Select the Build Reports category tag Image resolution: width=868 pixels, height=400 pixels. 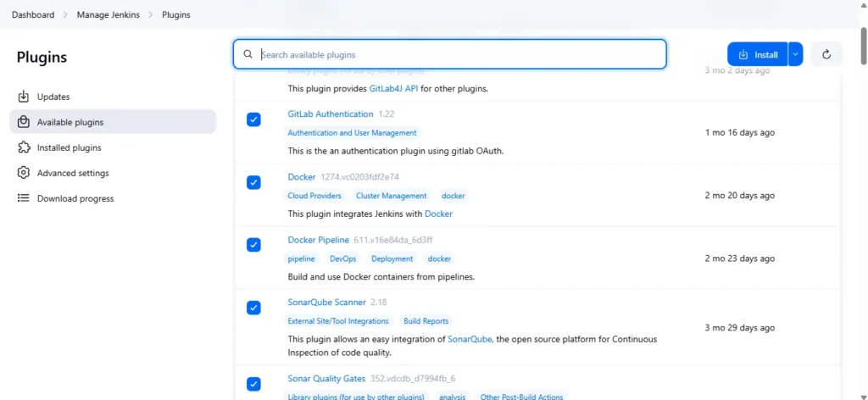tap(426, 321)
